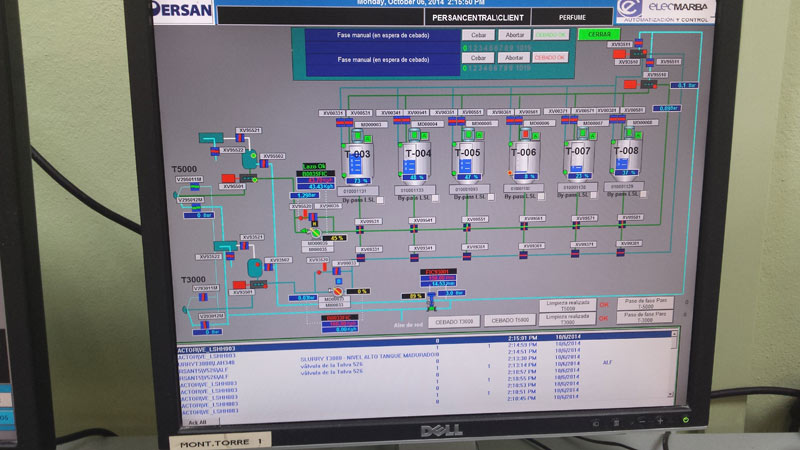Click Abortar in the first phase row
The width and height of the screenshot is (800, 450).
[514, 35]
